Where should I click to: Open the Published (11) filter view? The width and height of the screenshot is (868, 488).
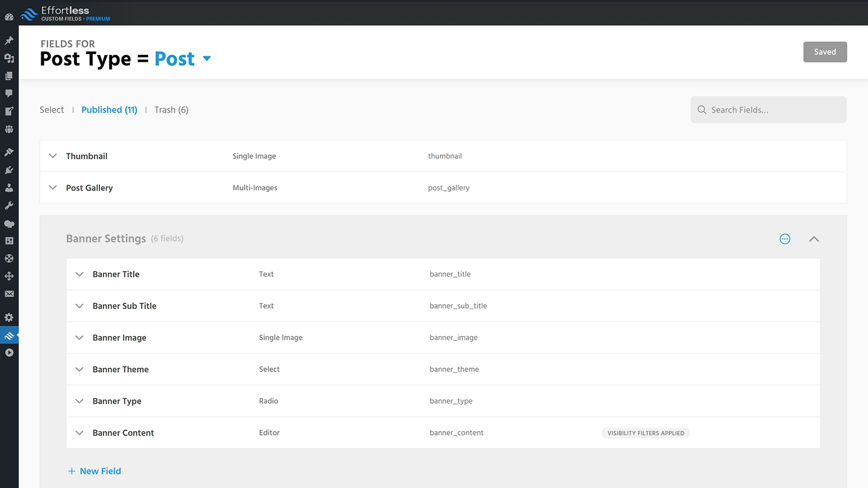[x=109, y=110]
